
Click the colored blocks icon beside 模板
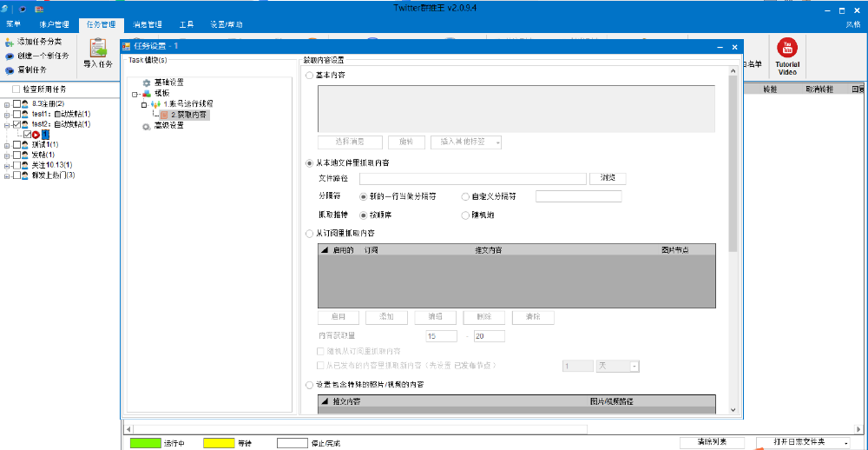147,93
